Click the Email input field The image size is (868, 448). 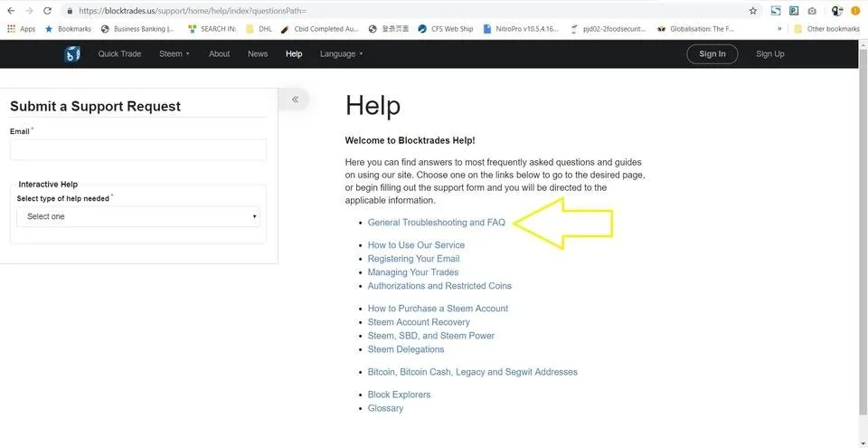pyautogui.click(x=137, y=149)
